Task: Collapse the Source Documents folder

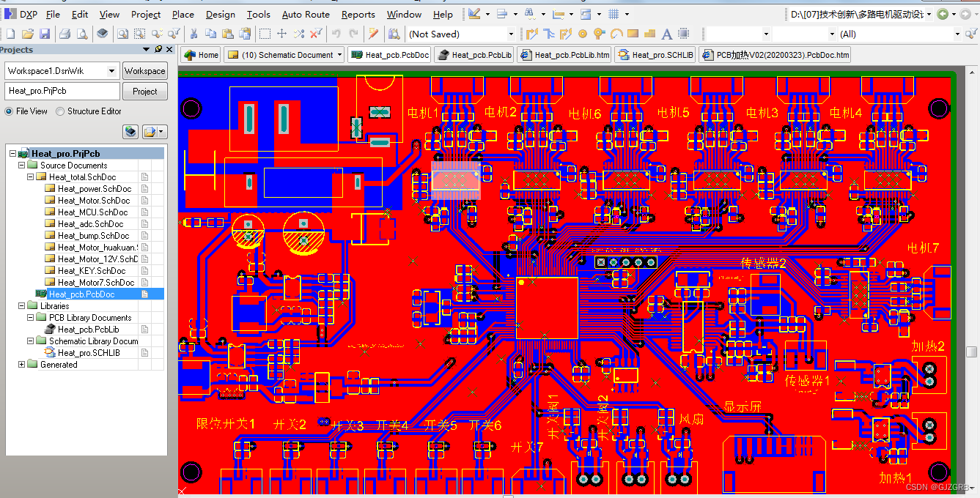Action: pos(21,165)
